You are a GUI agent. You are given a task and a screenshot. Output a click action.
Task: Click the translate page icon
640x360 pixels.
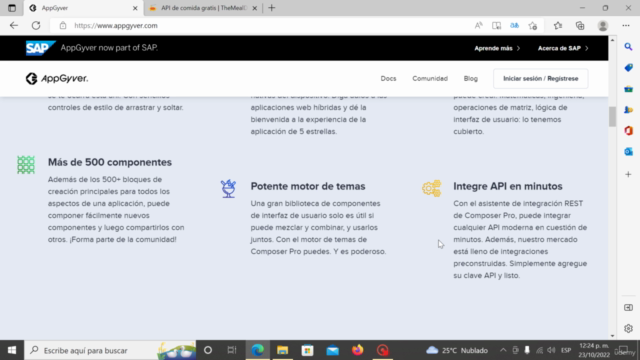514,25
